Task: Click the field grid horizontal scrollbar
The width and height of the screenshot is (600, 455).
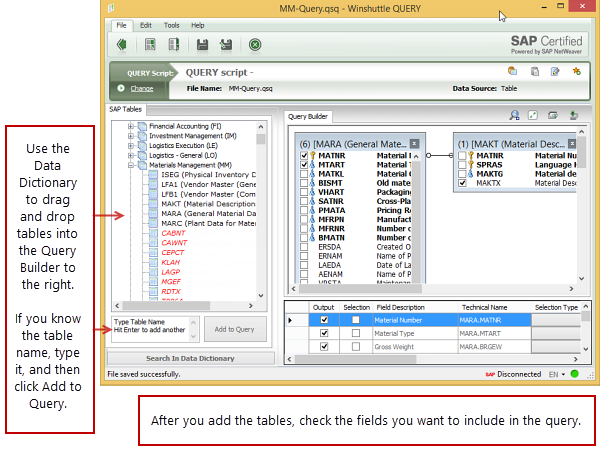Action: click(x=355, y=359)
